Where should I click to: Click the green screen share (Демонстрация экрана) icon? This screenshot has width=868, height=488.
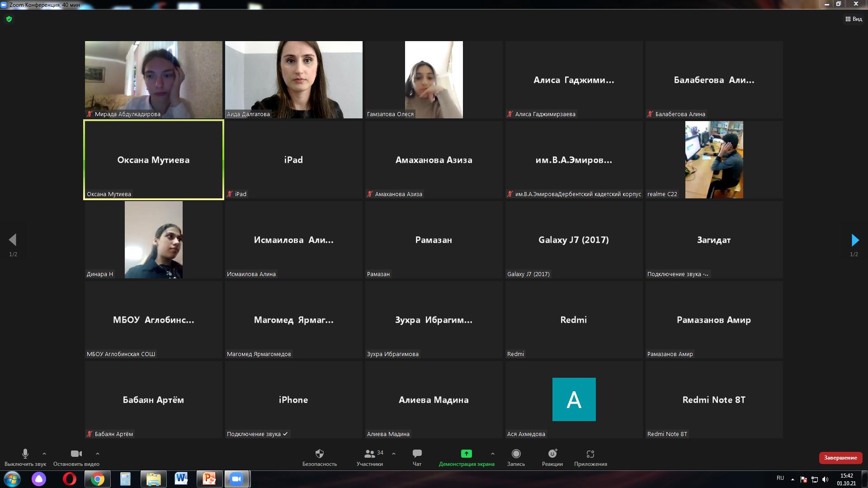click(466, 454)
